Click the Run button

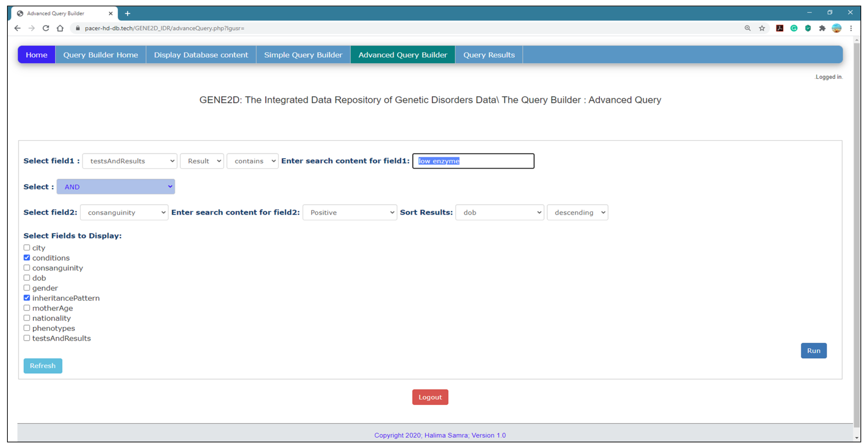click(813, 351)
